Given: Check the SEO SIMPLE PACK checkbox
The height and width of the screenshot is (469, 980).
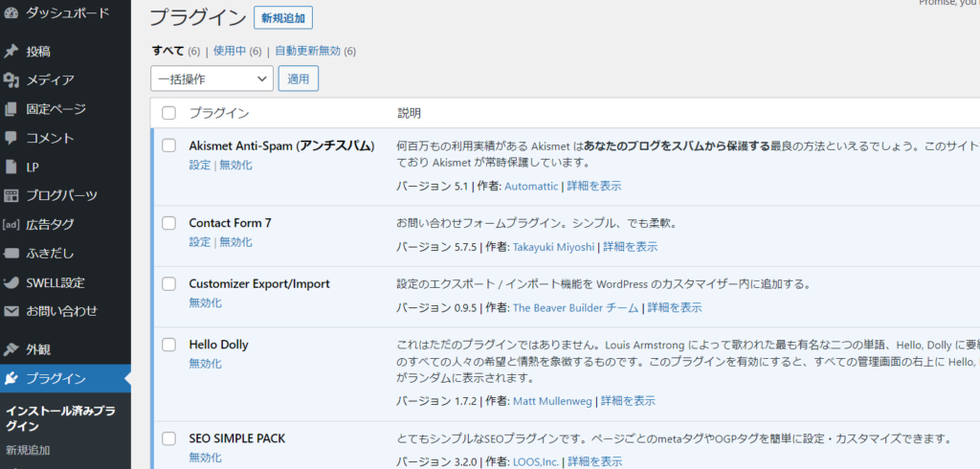Looking at the screenshot, I should pyautogui.click(x=168, y=438).
